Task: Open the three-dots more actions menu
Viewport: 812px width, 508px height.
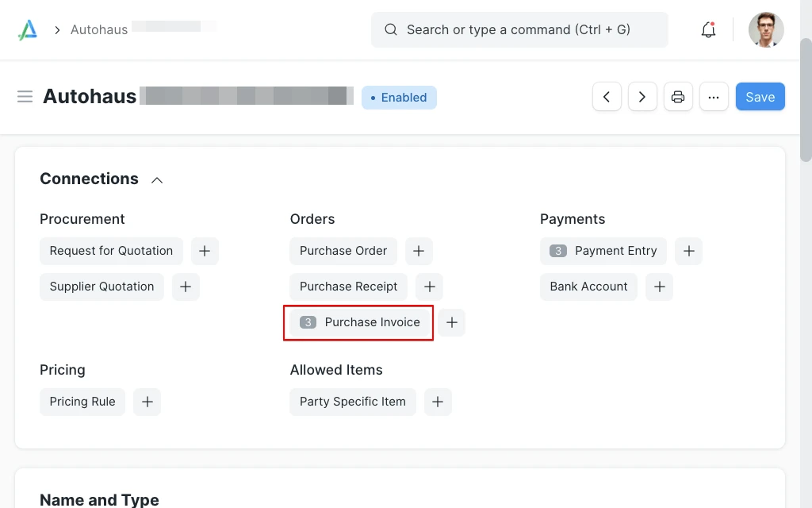Action: click(714, 97)
